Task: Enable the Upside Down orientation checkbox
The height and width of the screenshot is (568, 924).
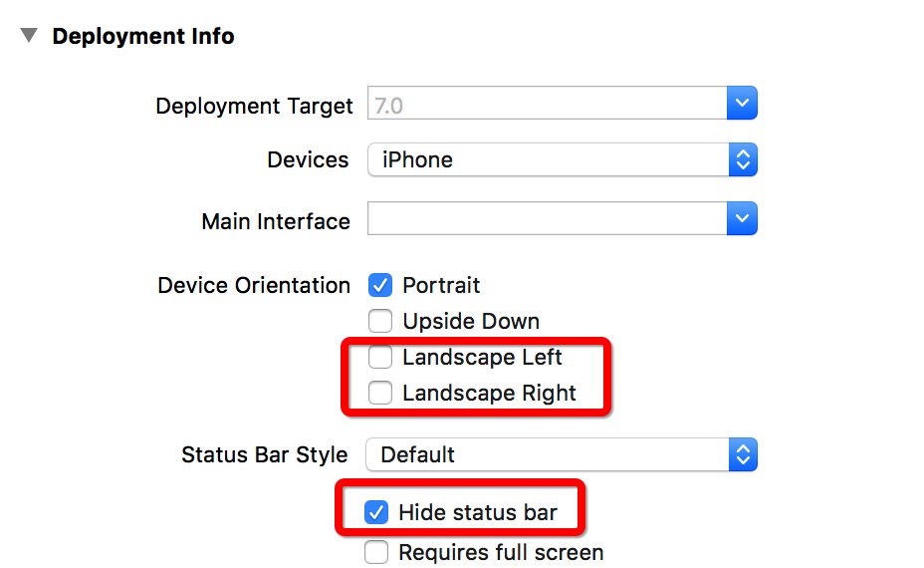Action: (x=379, y=322)
